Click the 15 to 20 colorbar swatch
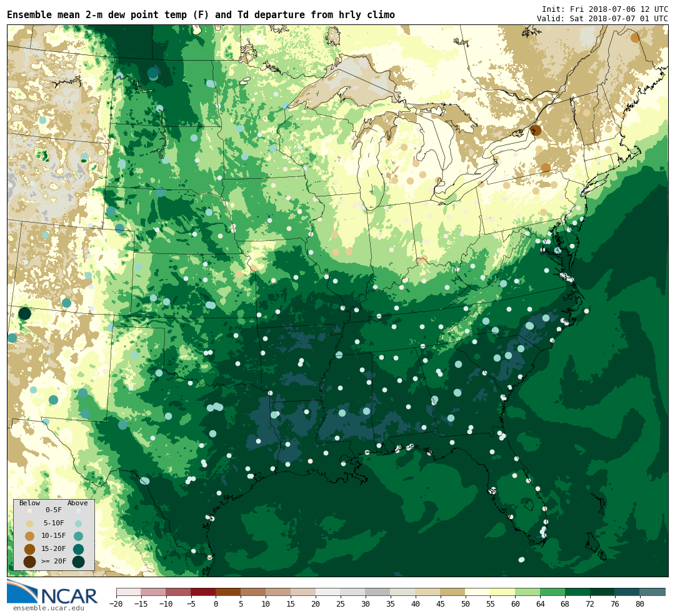The height and width of the screenshot is (616, 675). 304,592
